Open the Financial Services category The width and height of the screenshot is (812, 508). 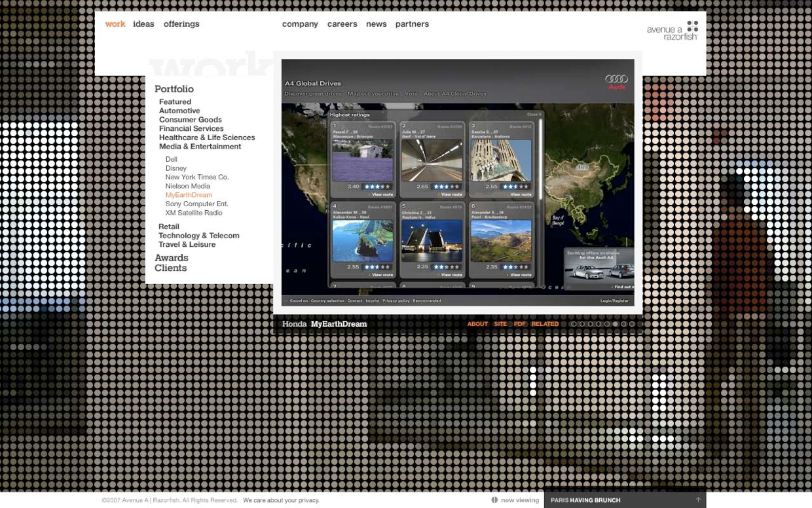point(191,129)
